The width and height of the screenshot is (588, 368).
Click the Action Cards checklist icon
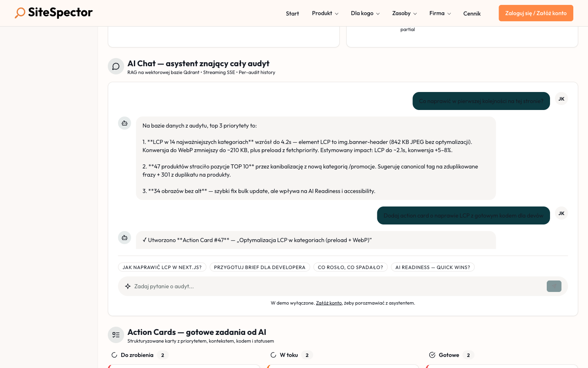[x=116, y=334]
